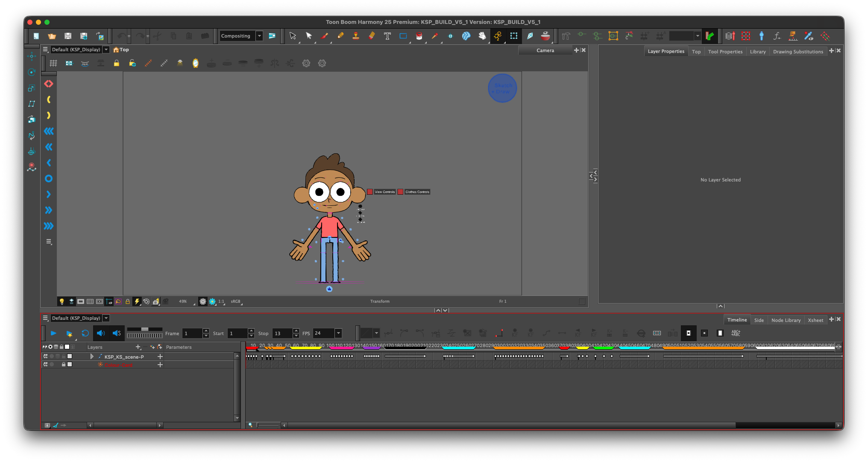Toggle loop playback icon
Image resolution: width=868 pixels, height=462 pixels.
click(85, 333)
